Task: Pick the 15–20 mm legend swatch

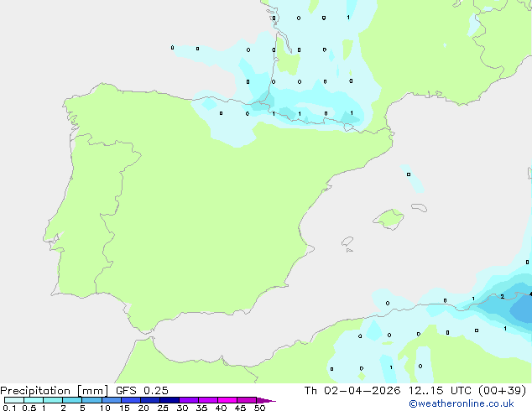Action: [130, 400]
